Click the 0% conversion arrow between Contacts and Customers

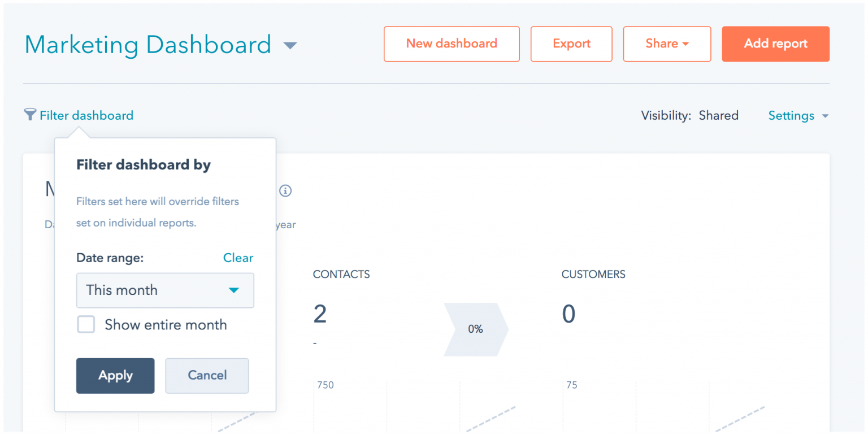[475, 329]
